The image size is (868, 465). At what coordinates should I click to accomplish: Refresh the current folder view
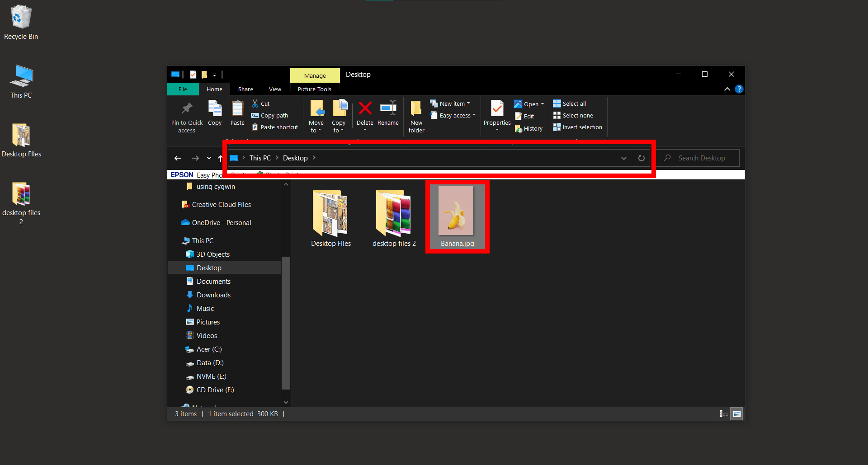pos(641,158)
